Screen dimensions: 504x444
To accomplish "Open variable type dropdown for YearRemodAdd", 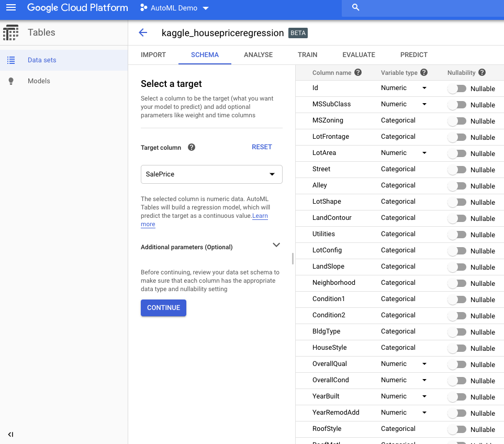I will [424, 412].
